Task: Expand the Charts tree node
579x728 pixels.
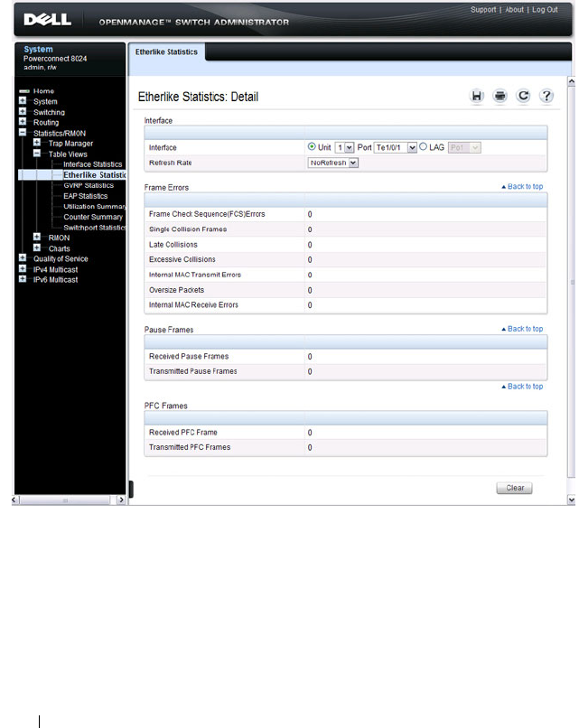Action: (37, 247)
